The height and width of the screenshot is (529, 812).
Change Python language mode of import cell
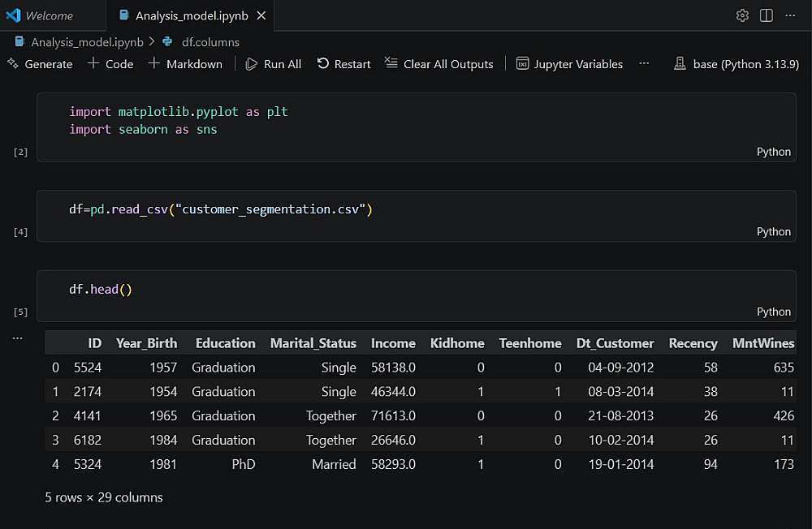[x=773, y=152]
